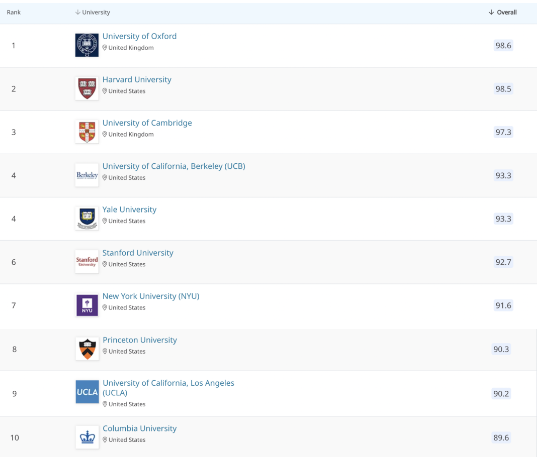Click the University of Oxford crest logo

click(87, 45)
